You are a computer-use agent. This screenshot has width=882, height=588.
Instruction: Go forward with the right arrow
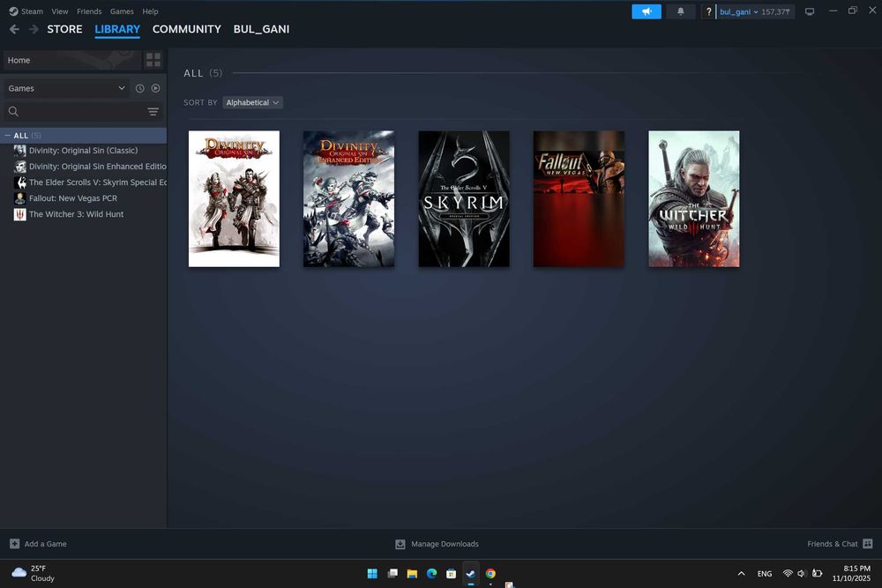(34, 29)
